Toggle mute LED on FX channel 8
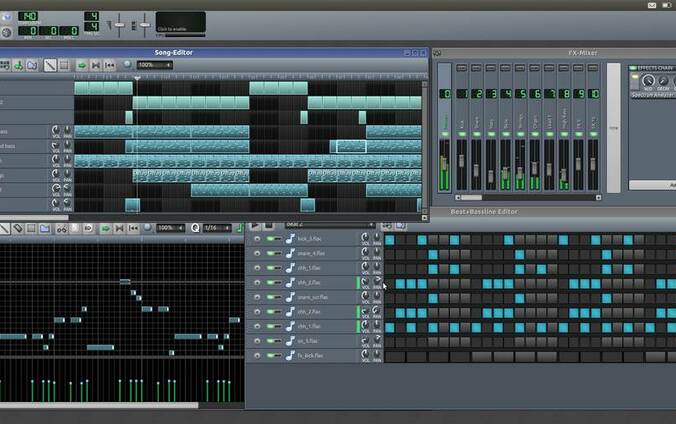 click(564, 135)
